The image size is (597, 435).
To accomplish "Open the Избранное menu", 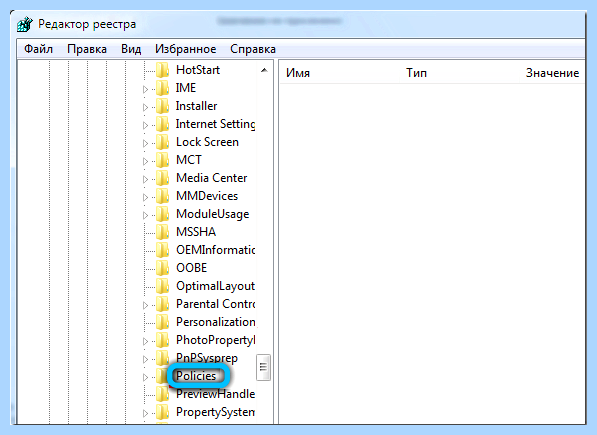I will [185, 49].
